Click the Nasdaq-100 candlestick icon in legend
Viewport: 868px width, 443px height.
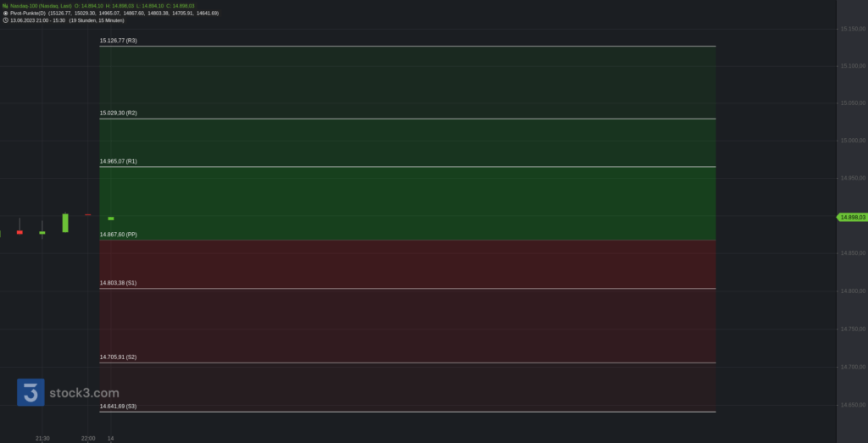coord(5,5)
